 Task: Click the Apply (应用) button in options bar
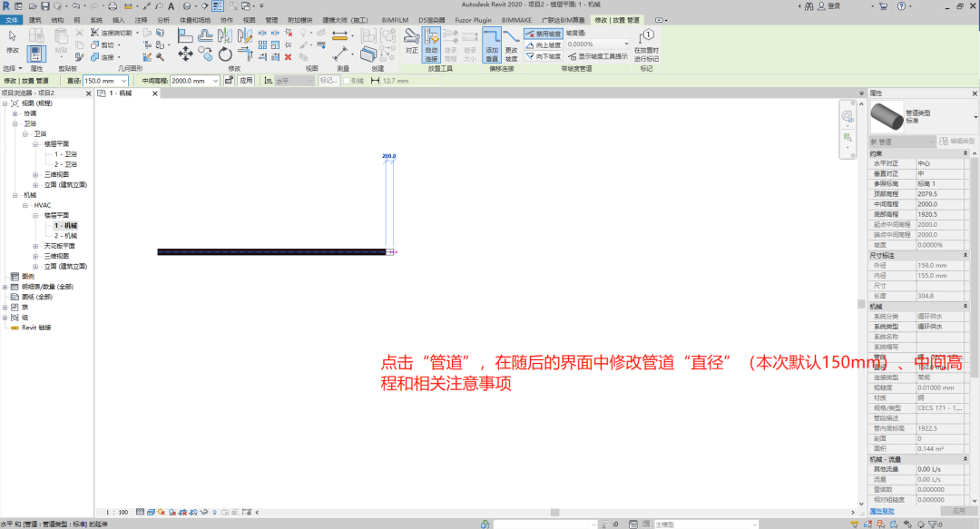(246, 81)
